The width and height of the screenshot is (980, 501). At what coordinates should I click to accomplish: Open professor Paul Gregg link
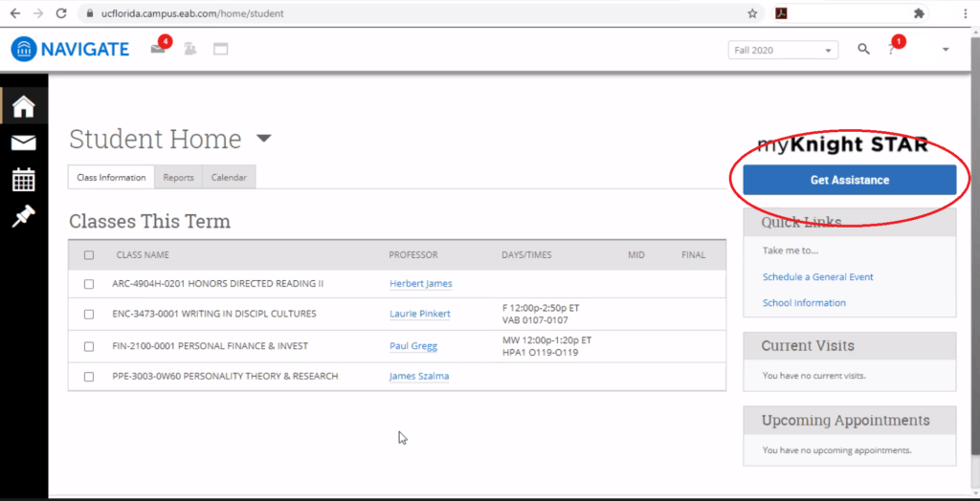(413, 346)
